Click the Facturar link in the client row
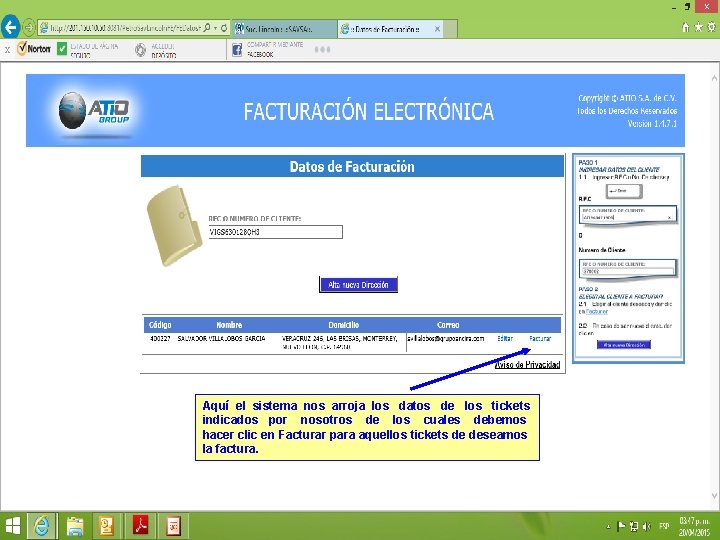Viewport: 720px width, 540px height. click(540, 338)
